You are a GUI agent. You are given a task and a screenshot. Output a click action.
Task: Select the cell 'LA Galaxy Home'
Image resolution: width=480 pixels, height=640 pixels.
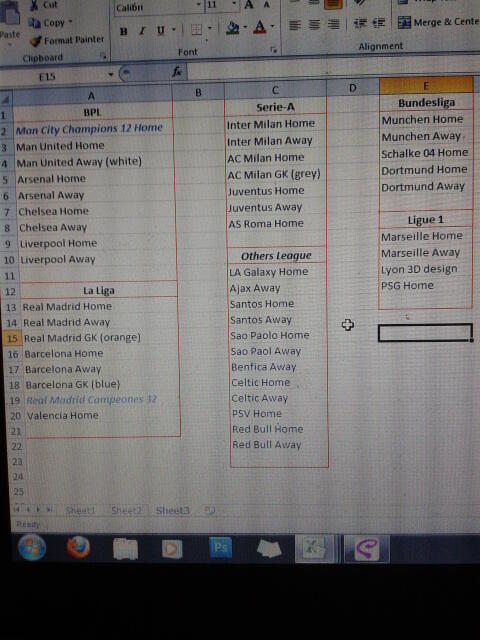[277, 271]
